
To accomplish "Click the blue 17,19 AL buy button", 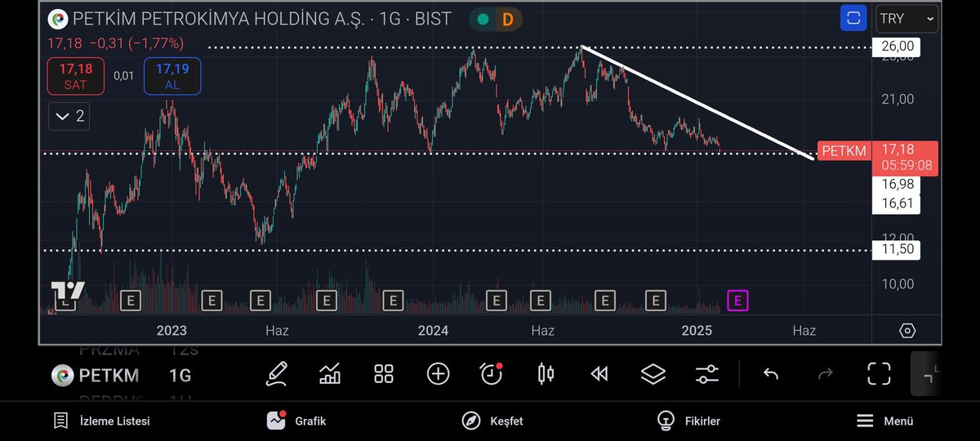I will click(171, 76).
